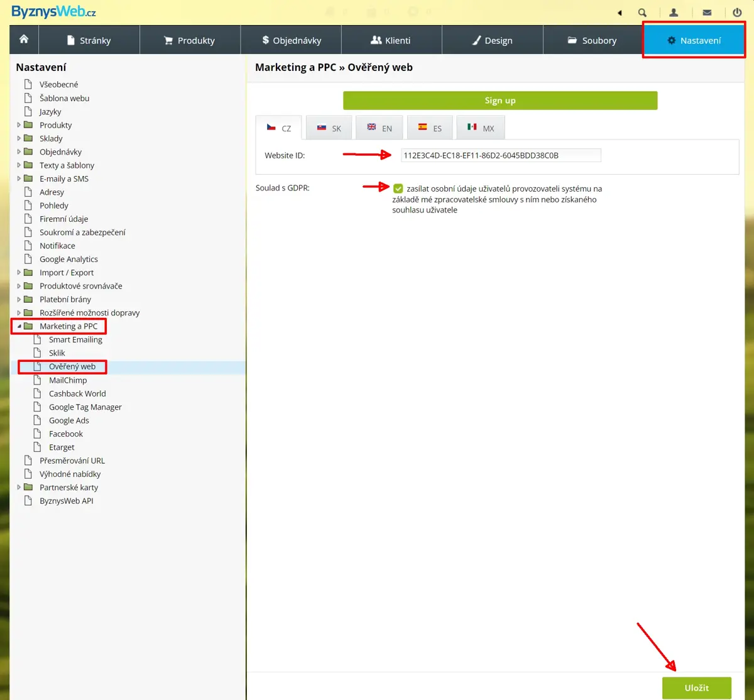
Task: Switch to the SK language tab
Action: [329, 128]
